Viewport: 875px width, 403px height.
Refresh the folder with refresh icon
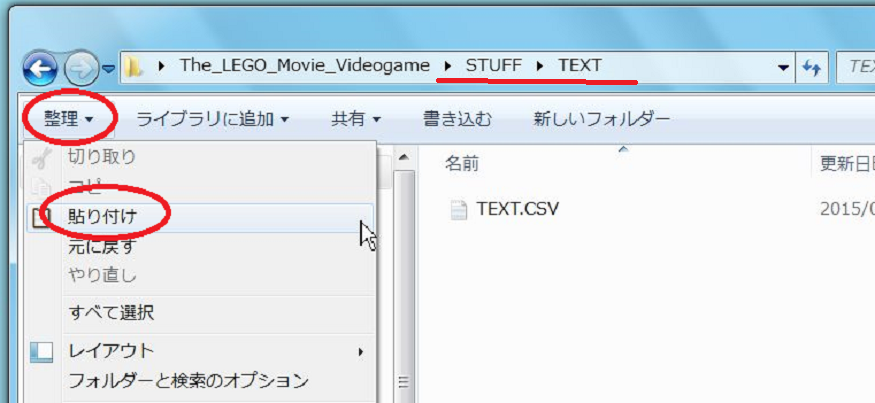click(811, 68)
